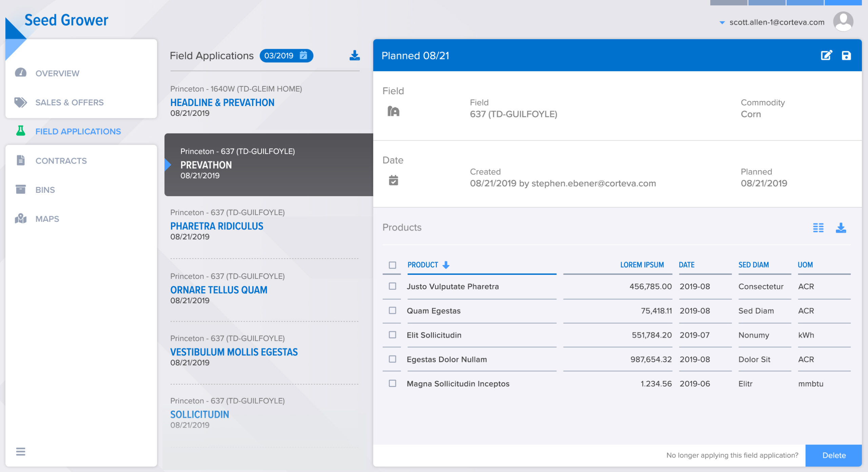The height and width of the screenshot is (472, 868).
Task: Save the Planned 08/21 application
Action: pos(846,55)
